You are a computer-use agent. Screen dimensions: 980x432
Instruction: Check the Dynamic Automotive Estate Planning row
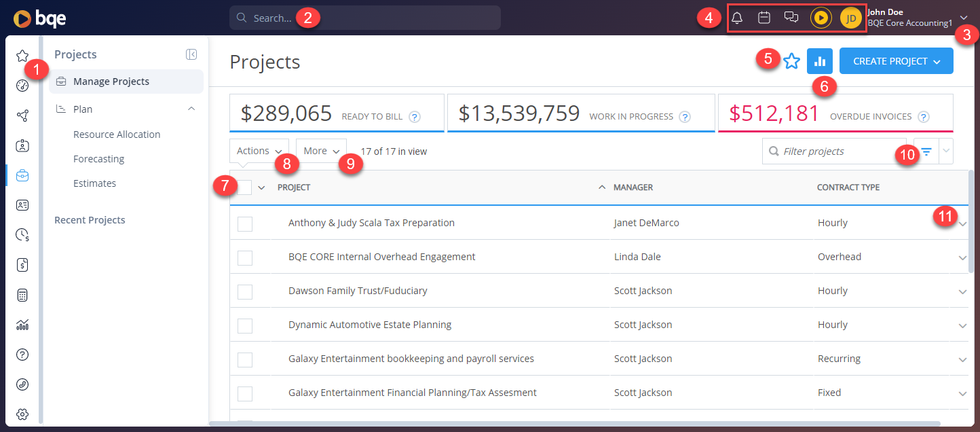point(245,325)
